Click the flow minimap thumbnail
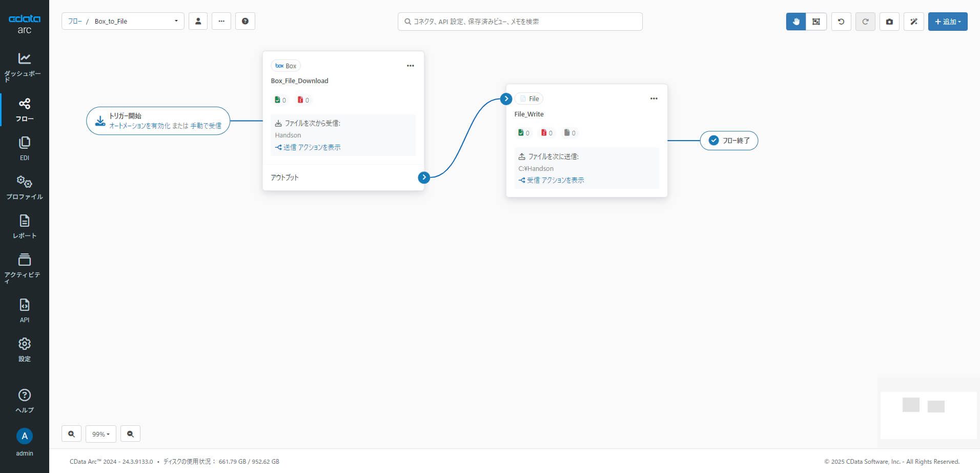The height and width of the screenshot is (473, 980). tap(928, 415)
